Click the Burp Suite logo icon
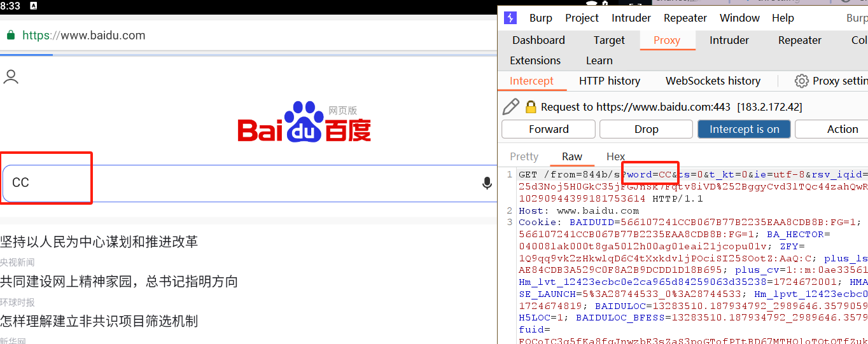This screenshot has height=344, width=868. pos(510,18)
